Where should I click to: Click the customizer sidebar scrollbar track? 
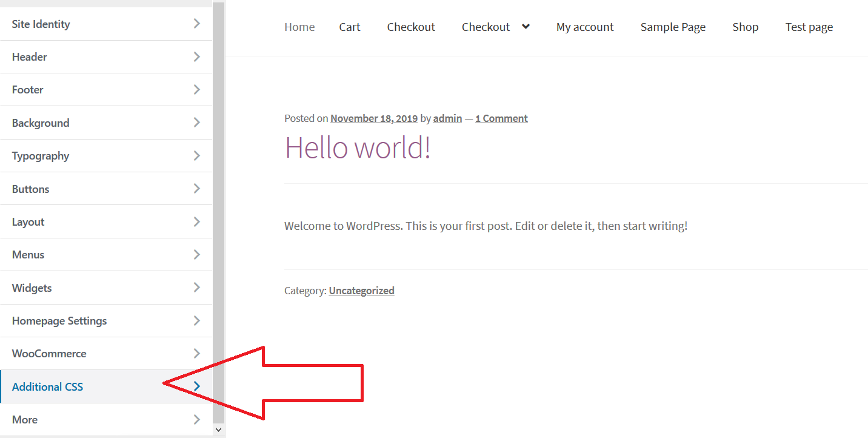click(x=219, y=212)
